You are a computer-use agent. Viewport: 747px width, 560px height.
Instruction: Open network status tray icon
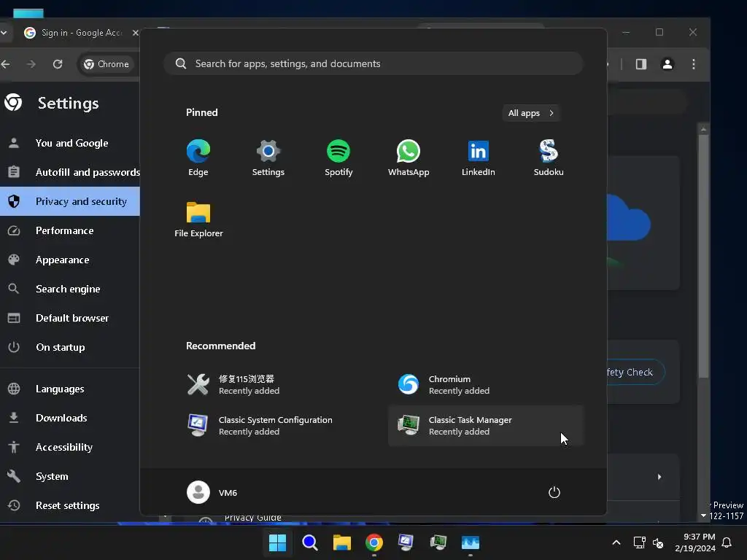639,542
